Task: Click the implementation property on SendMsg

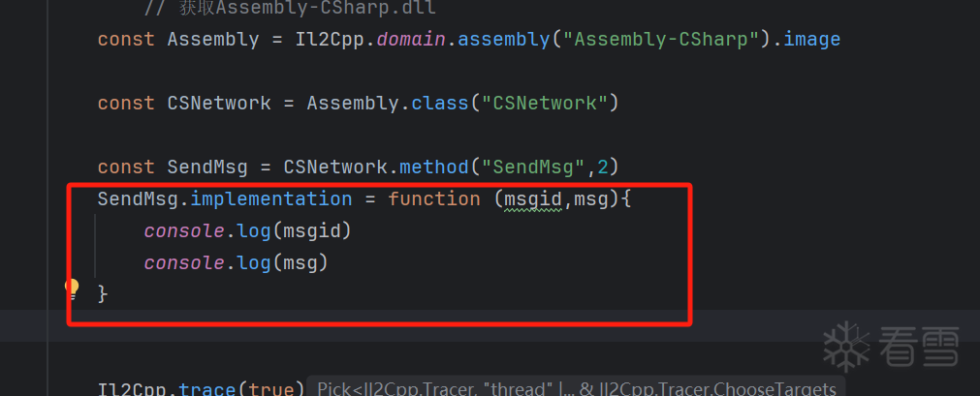Action: click(271, 198)
